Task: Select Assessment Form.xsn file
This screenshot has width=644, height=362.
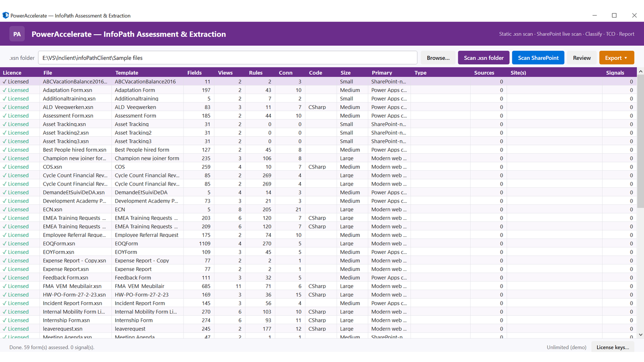Action: 68,116
